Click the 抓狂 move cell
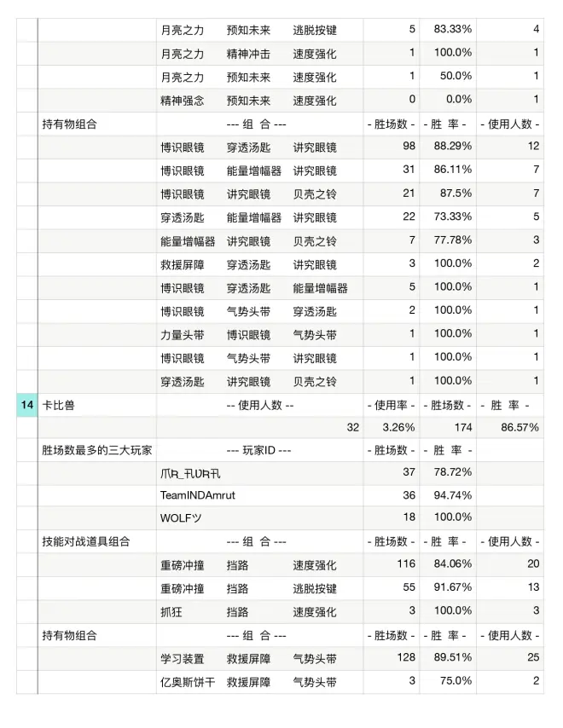The image size is (563, 728). 171,611
